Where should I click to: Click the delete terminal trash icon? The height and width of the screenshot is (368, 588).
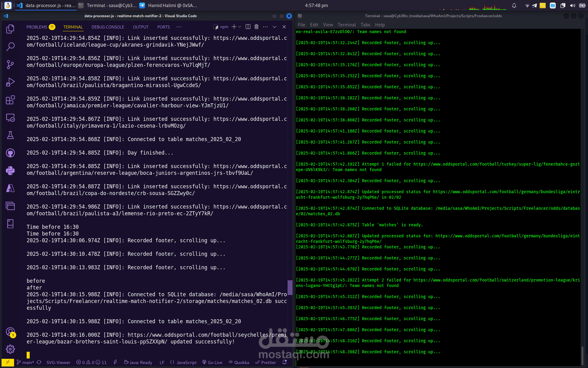pos(257,27)
